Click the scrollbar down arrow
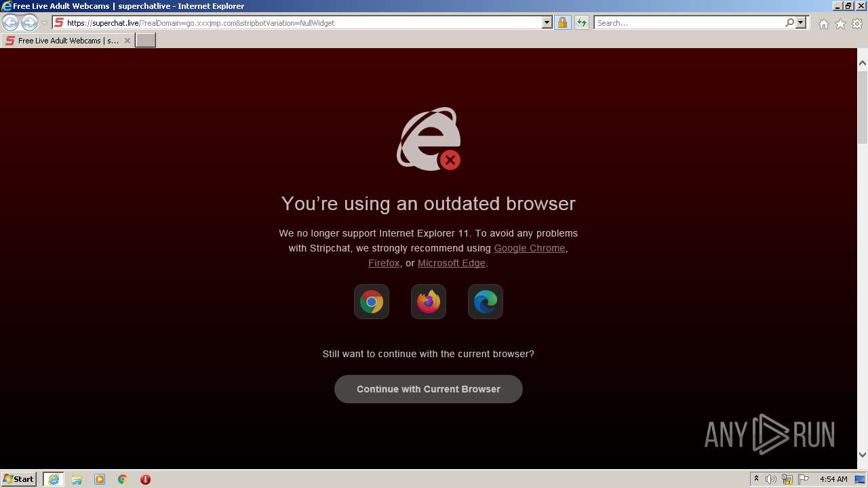The image size is (868, 488). pos(863,455)
